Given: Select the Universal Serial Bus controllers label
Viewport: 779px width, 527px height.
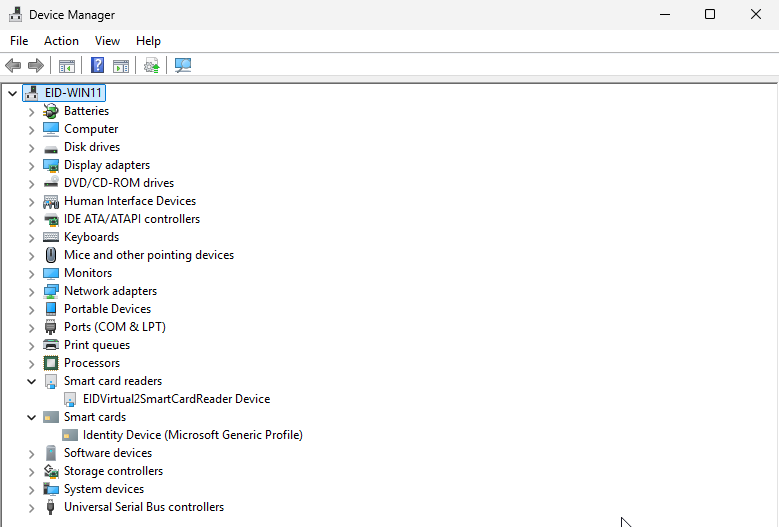Looking at the screenshot, I should [x=144, y=507].
